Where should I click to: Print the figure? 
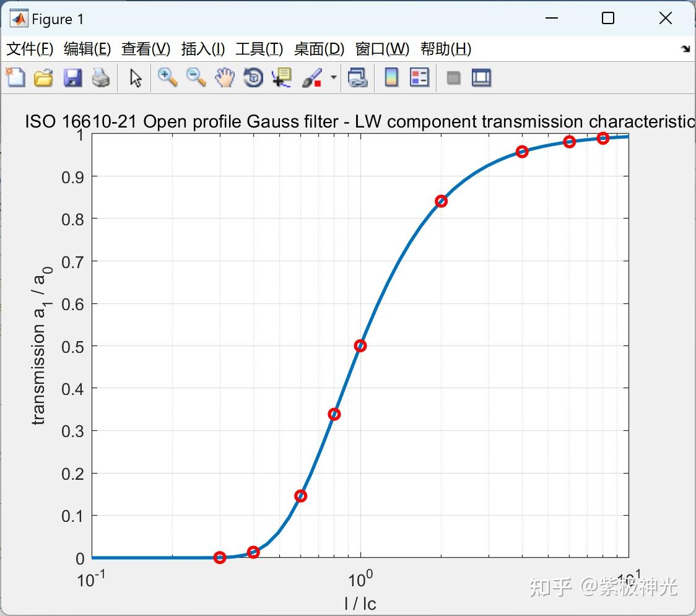(101, 77)
